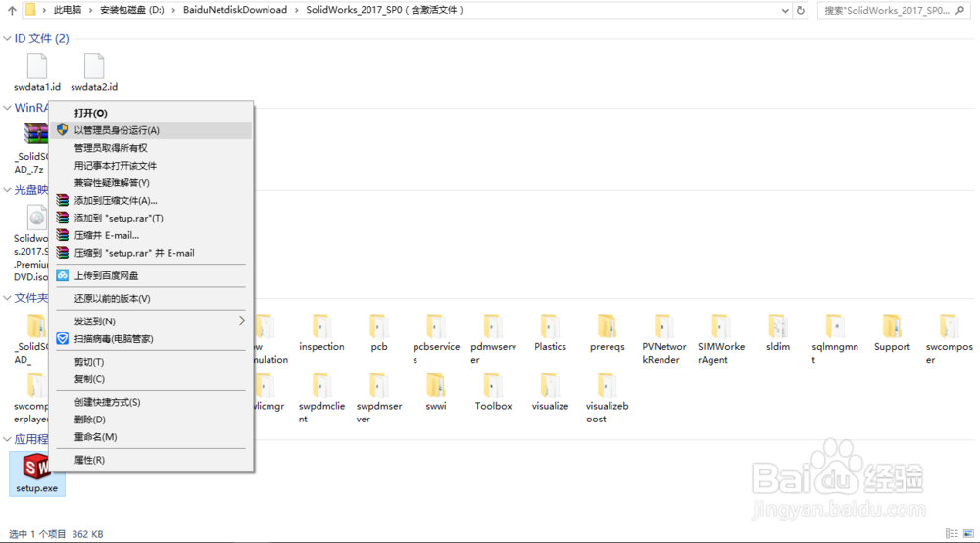
Task: Switch to large icons view in status bar
Action: [x=968, y=533]
